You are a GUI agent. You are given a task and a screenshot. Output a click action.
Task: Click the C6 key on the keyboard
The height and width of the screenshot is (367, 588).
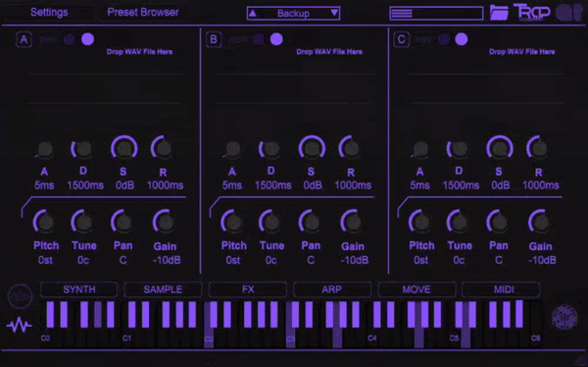(536, 338)
